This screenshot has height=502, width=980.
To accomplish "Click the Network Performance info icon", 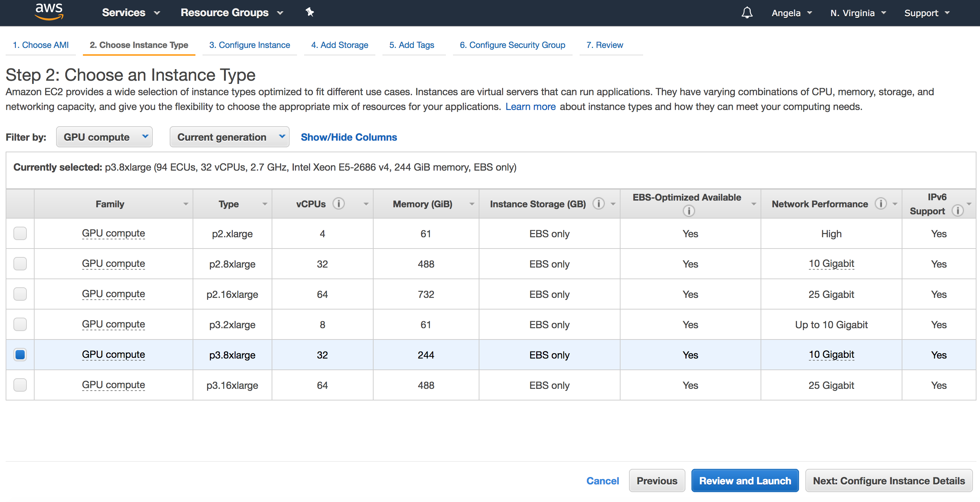I will point(880,204).
